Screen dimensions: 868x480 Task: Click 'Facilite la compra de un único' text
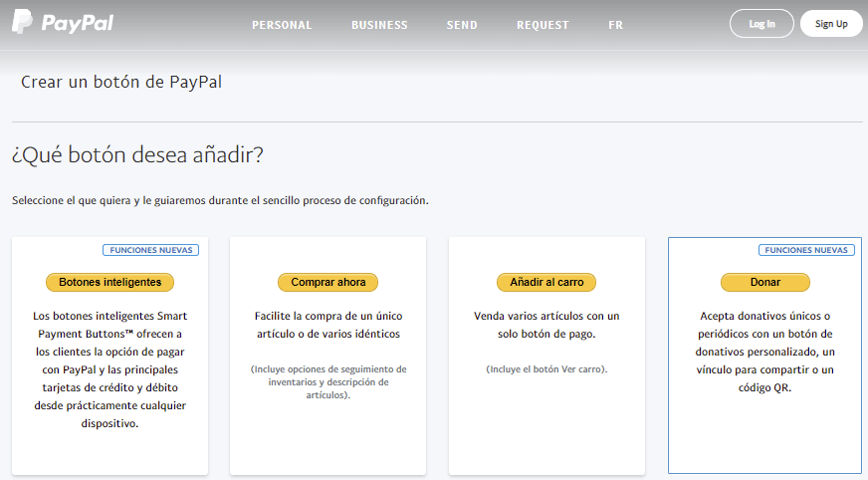coord(328,316)
